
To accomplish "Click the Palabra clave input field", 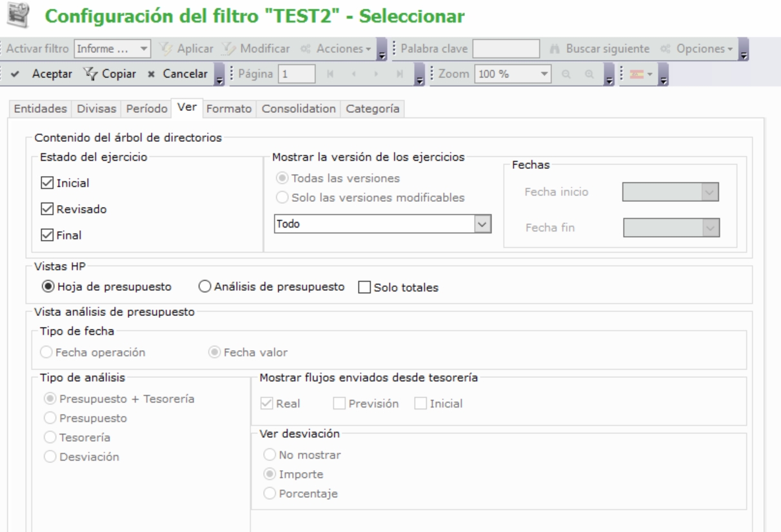I will pos(506,49).
